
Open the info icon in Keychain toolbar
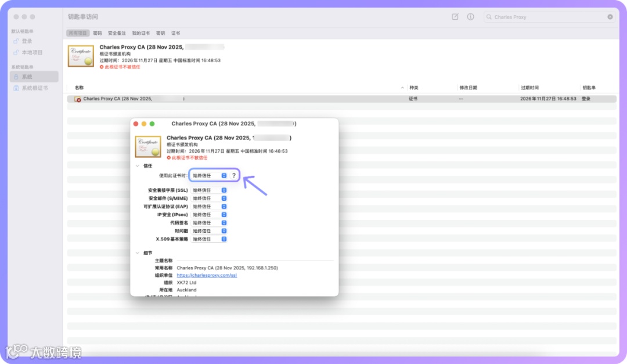coord(471,17)
